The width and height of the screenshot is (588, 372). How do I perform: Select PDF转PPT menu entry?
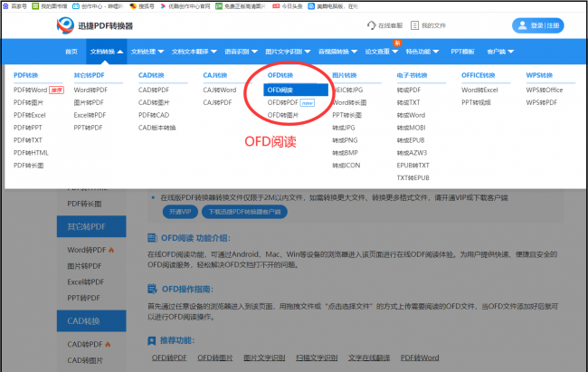click(28, 128)
